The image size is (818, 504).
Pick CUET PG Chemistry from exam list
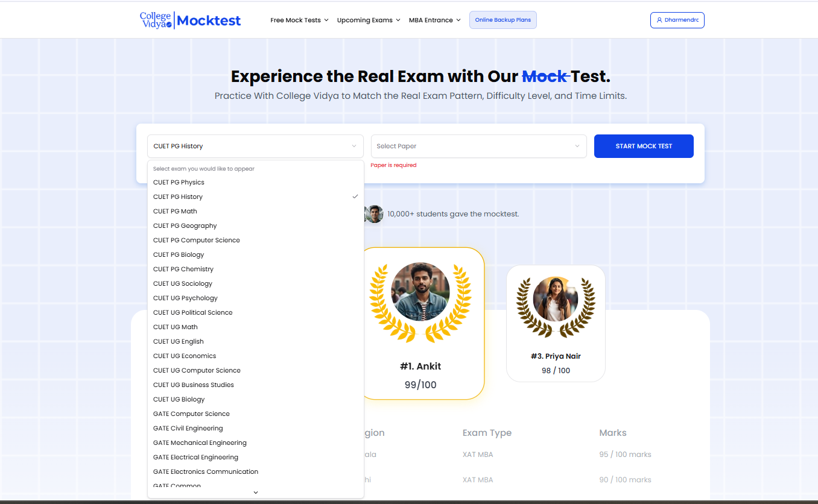(x=183, y=269)
